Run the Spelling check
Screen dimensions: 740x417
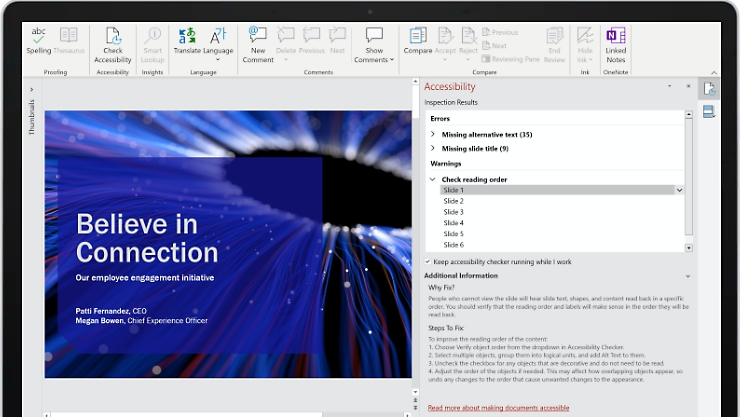pyautogui.click(x=38, y=40)
